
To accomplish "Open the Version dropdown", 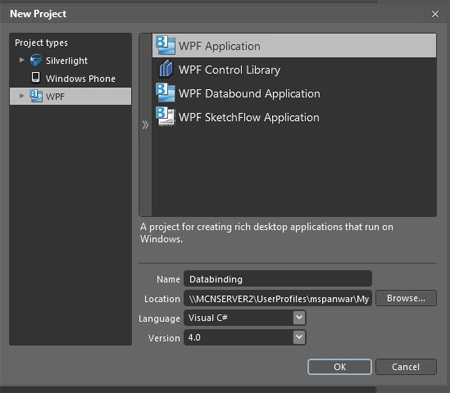I will tap(299, 337).
